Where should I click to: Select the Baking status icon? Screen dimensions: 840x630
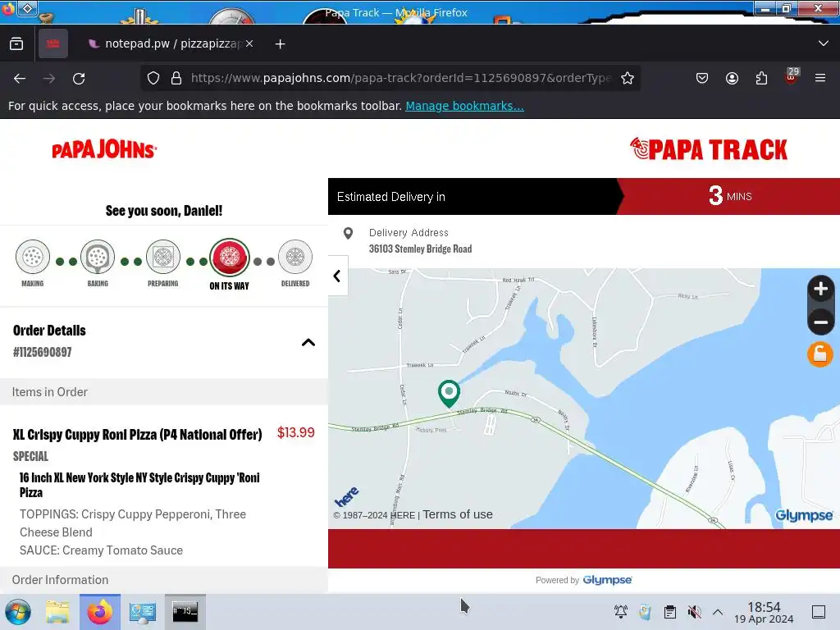[x=98, y=257]
